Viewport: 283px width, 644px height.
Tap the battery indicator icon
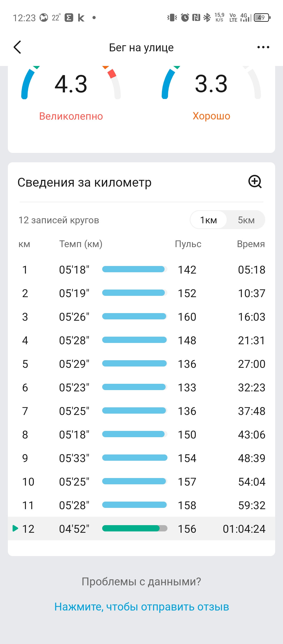click(x=262, y=18)
